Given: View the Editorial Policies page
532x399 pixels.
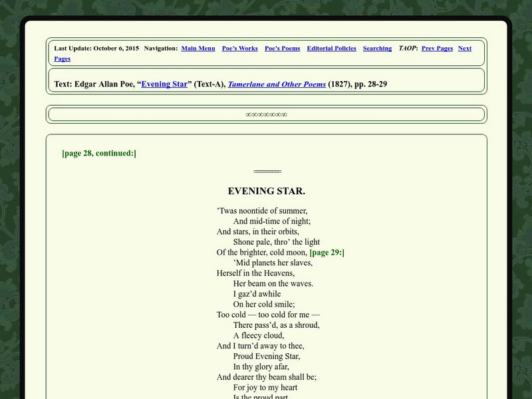Looking at the screenshot, I should click(331, 49).
